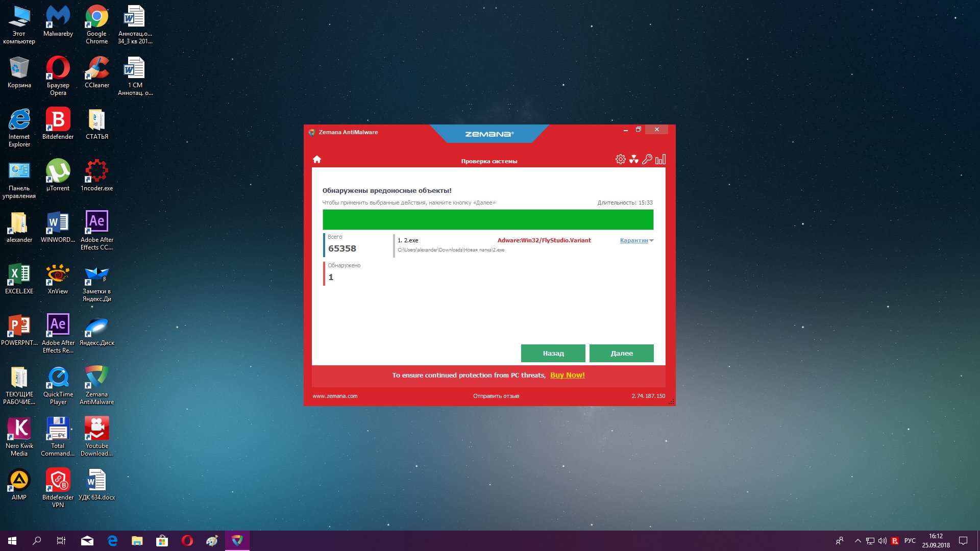Click the Далее button
980x551 pixels.
click(x=621, y=353)
